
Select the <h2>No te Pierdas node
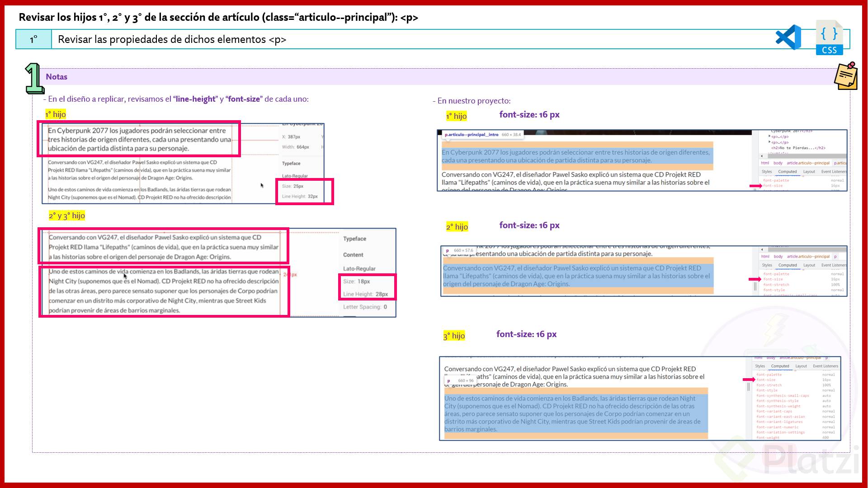(x=798, y=148)
